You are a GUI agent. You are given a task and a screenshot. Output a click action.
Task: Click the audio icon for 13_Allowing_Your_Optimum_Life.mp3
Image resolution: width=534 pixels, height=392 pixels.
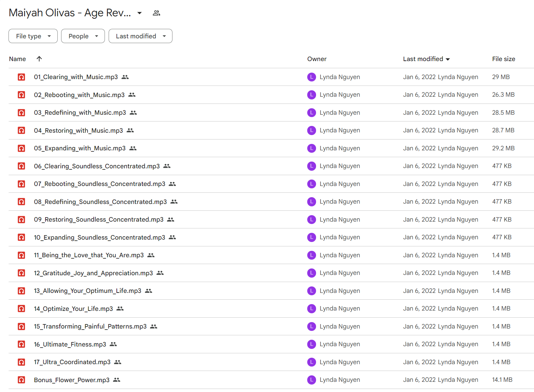[x=21, y=291]
